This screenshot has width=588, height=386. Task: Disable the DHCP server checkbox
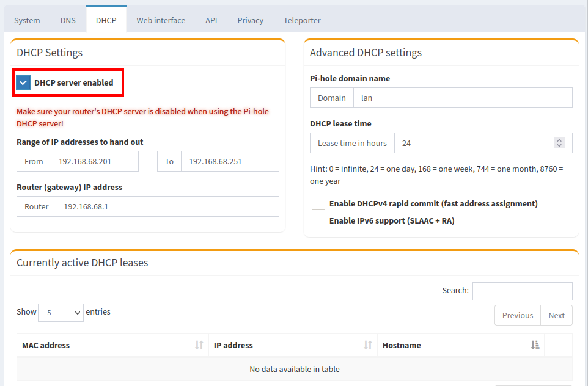23,82
